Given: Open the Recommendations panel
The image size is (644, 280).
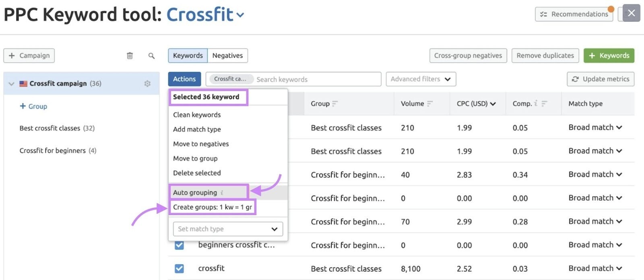Looking at the screenshot, I should coord(574,14).
